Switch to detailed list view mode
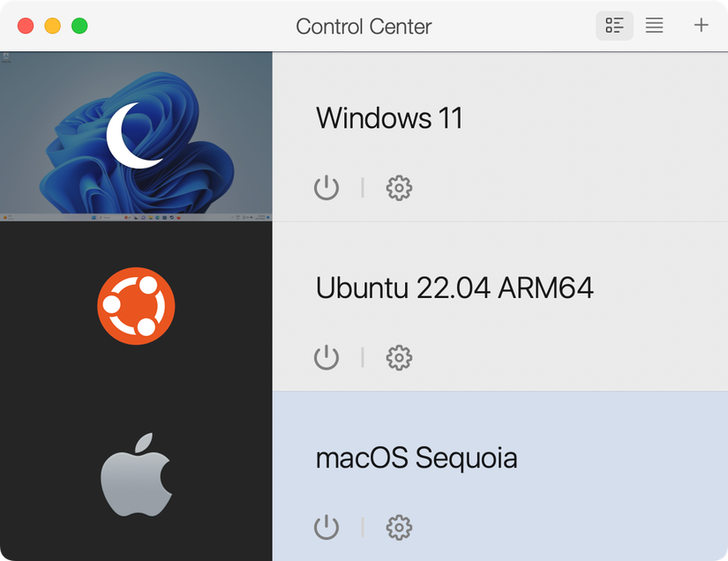This screenshot has width=728, height=561. coord(614,26)
